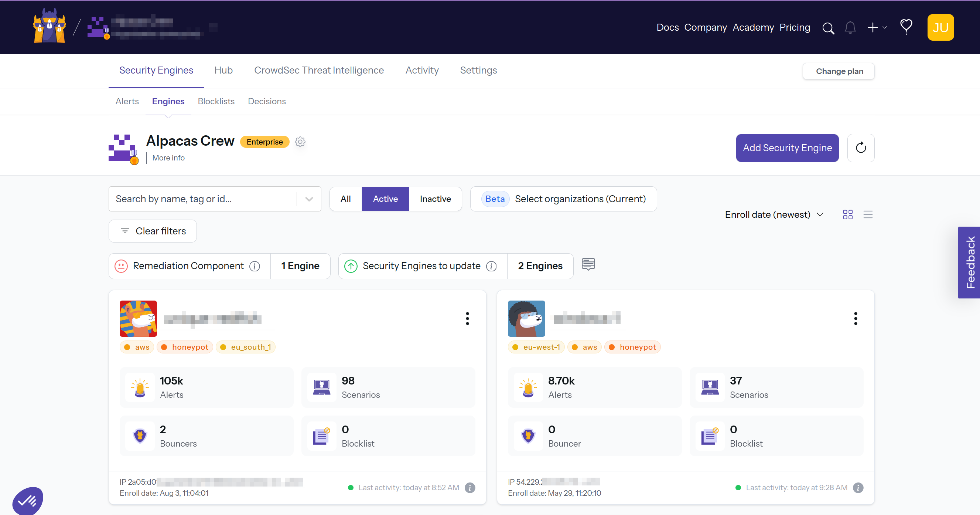Switch to grid view layout icon
980x515 pixels.
tap(848, 215)
